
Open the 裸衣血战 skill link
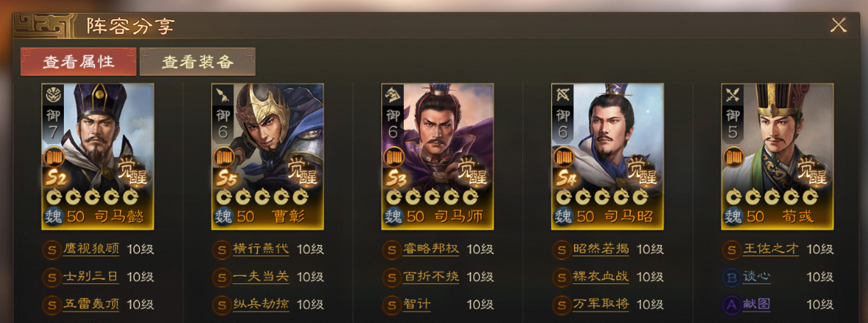(x=601, y=277)
